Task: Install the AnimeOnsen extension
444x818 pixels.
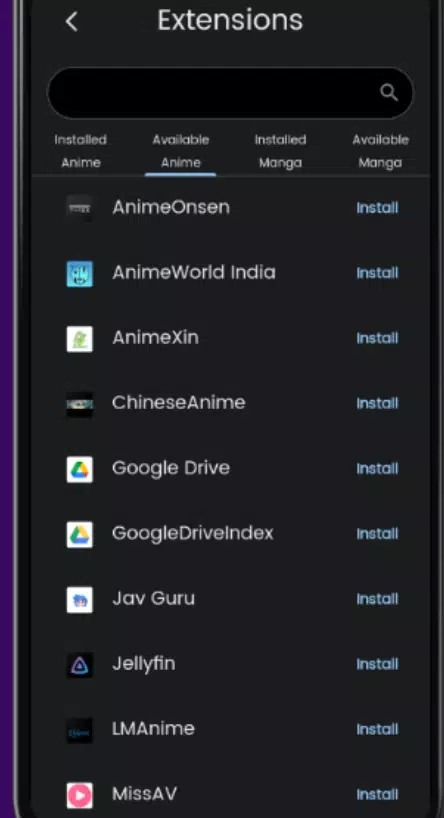Action: [x=377, y=208]
